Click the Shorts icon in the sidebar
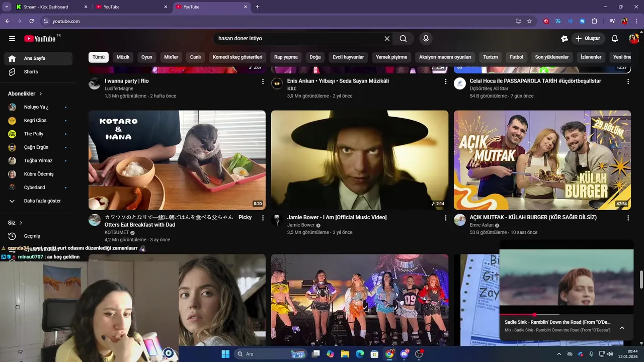The image size is (644, 362). [12, 72]
